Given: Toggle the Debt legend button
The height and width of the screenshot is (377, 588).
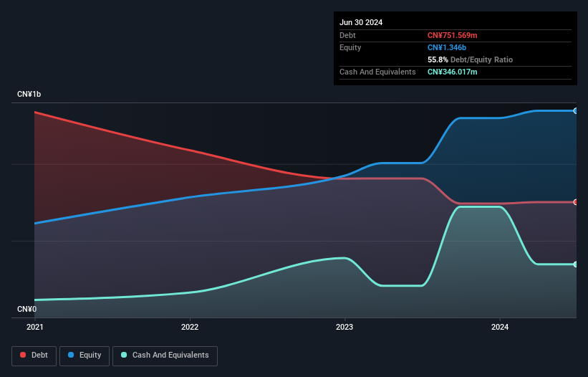Looking at the screenshot, I should [34, 355].
